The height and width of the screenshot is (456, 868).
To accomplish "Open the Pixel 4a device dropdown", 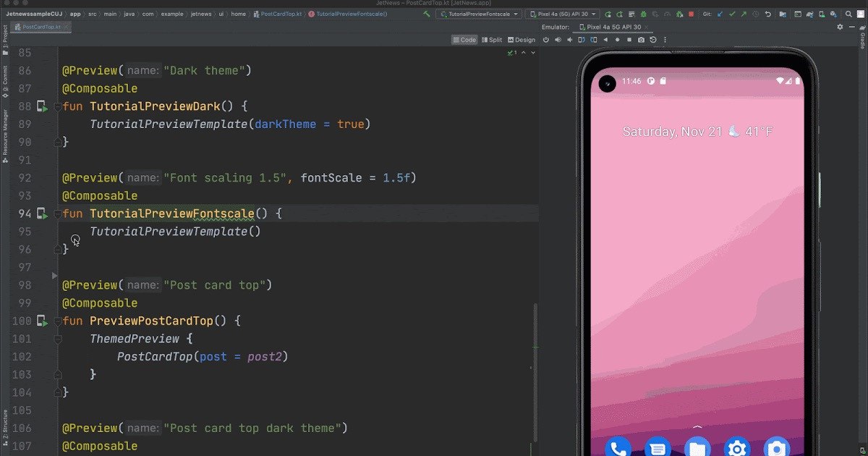I will click(563, 14).
